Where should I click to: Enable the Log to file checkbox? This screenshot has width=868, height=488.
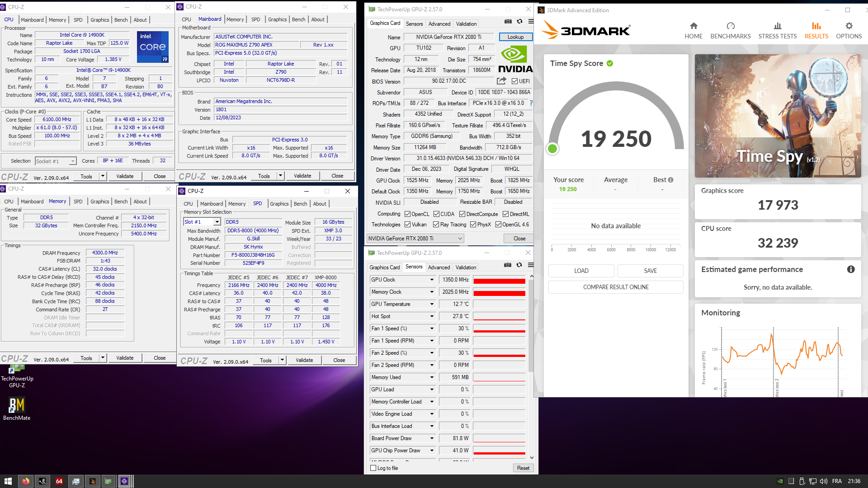tap(373, 468)
